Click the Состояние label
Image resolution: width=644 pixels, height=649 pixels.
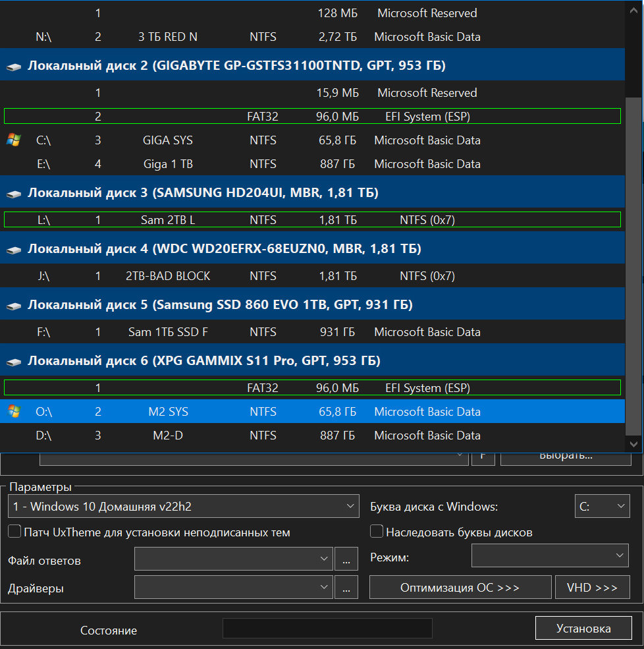point(109,630)
